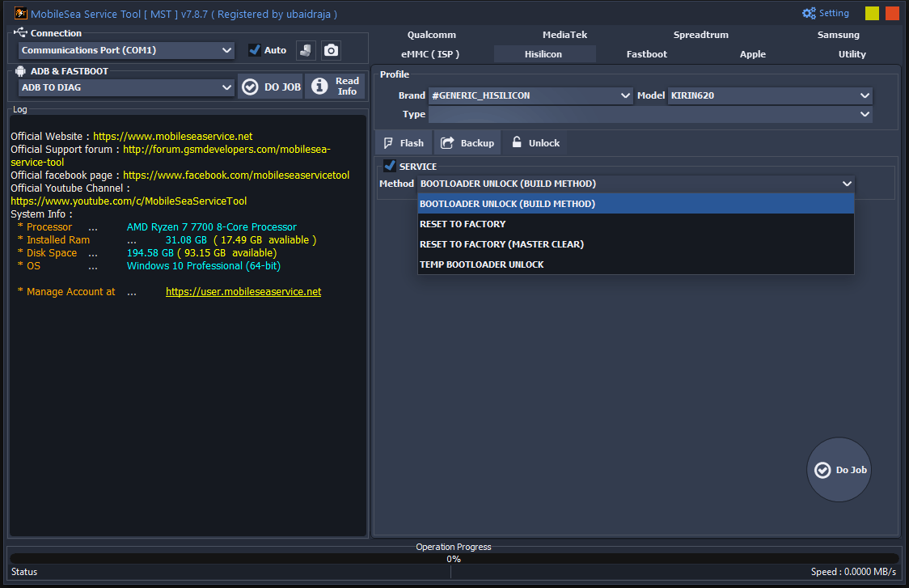Switch to the Qualcomm tab
The image size is (909, 588).
(431, 35)
